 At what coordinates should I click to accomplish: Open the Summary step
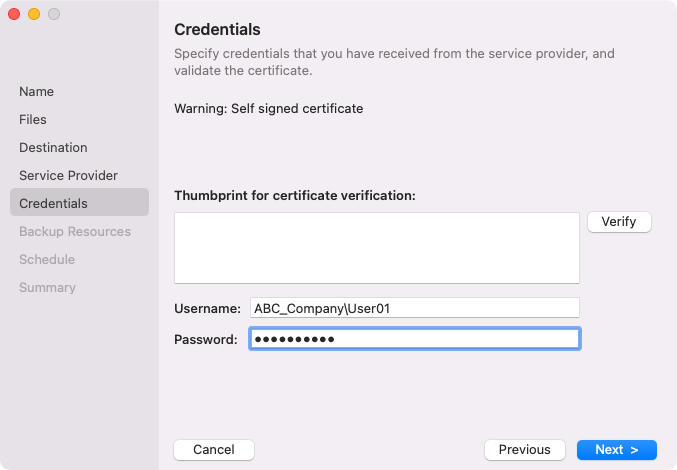(47, 288)
